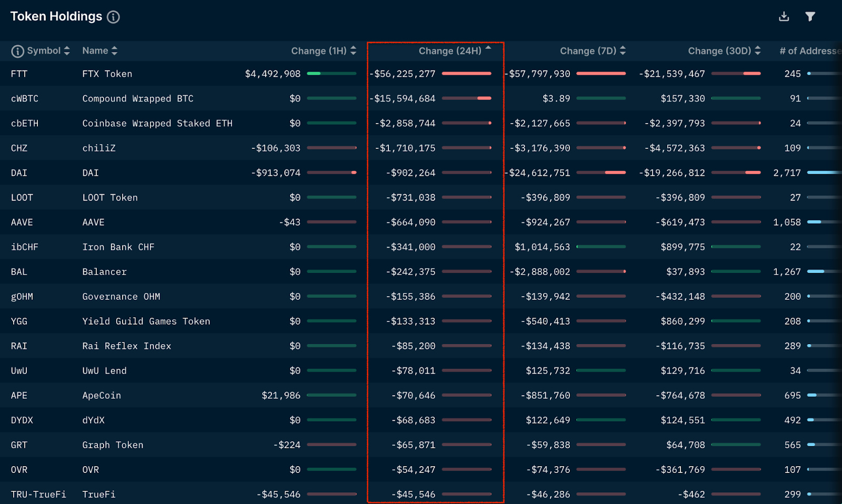Click Coinbase Wrapped Staked ETH name
Image resolution: width=842 pixels, height=504 pixels.
[x=157, y=123]
